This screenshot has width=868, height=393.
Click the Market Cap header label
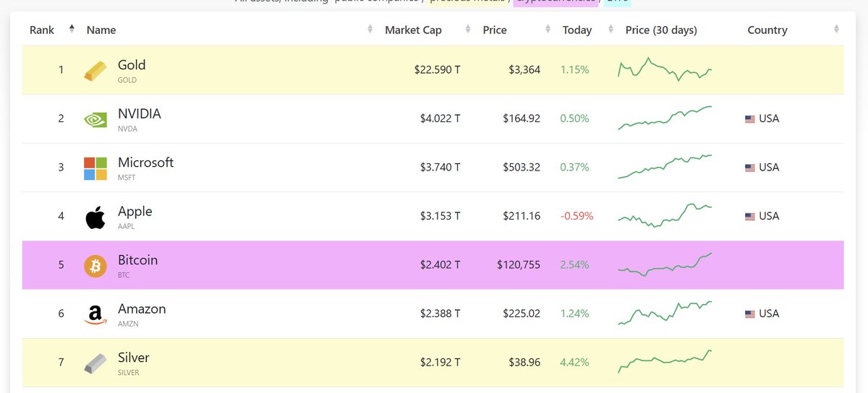[x=413, y=30]
